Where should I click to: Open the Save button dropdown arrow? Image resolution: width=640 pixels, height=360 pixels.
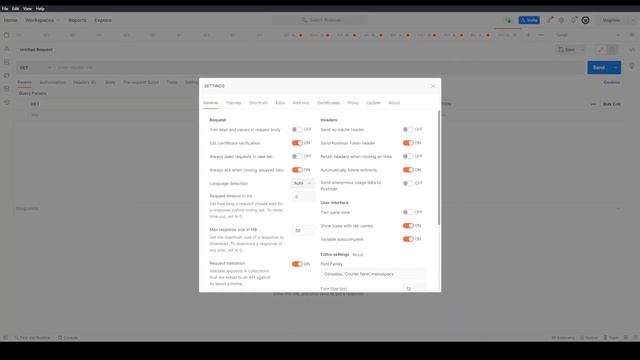coord(582,50)
